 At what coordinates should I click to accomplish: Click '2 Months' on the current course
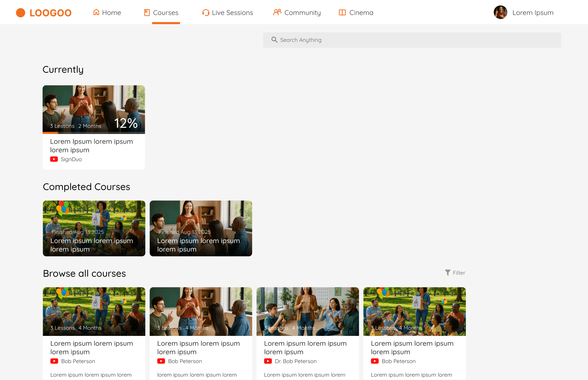90,126
